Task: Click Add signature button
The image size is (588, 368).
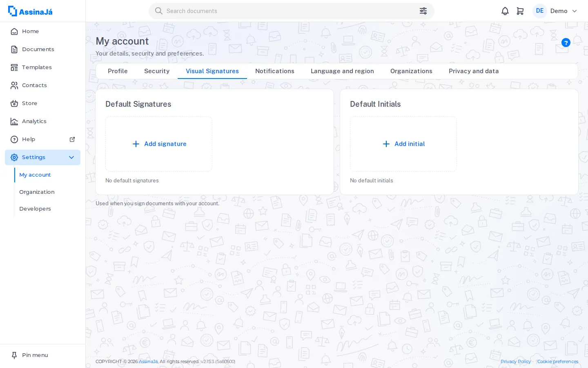Action: [x=159, y=144]
